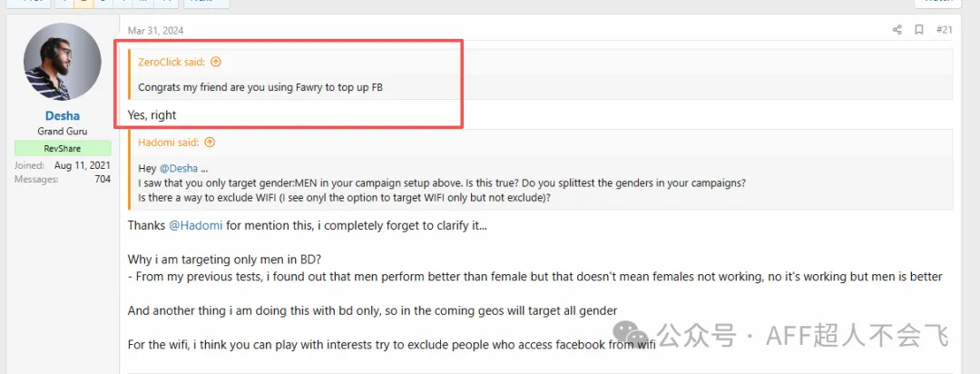980x374 pixels.
Task: Click the share icon on post #21
Action: click(897, 30)
